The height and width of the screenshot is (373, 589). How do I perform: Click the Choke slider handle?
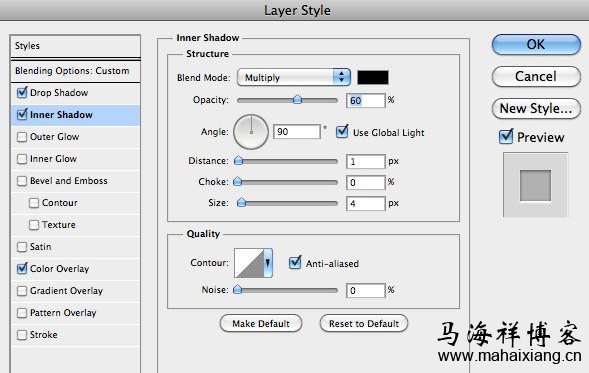click(238, 182)
